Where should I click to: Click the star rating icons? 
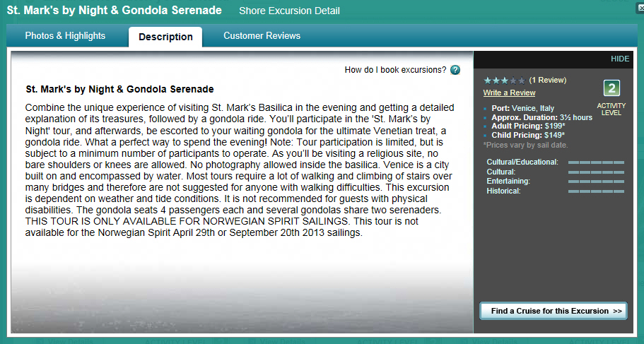[504, 81]
